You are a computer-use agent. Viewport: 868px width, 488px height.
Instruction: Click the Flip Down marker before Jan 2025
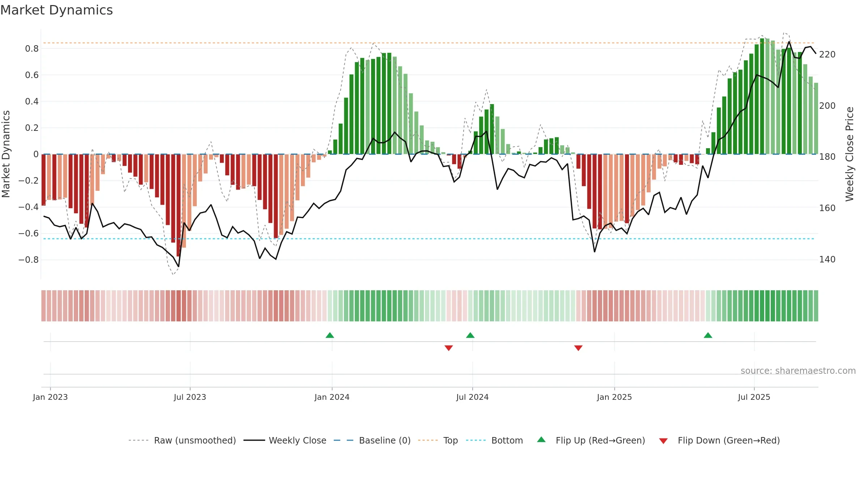click(578, 348)
